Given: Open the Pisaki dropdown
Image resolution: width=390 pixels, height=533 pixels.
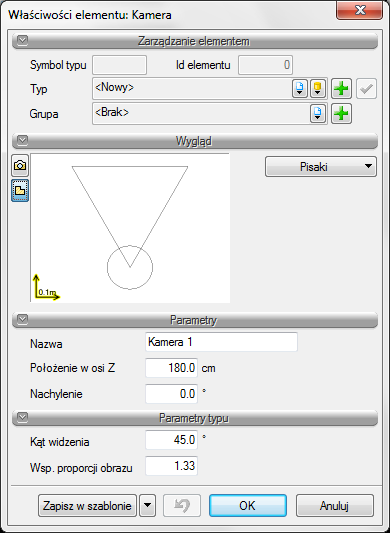Looking at the screenshot, I should pos(321,167).
